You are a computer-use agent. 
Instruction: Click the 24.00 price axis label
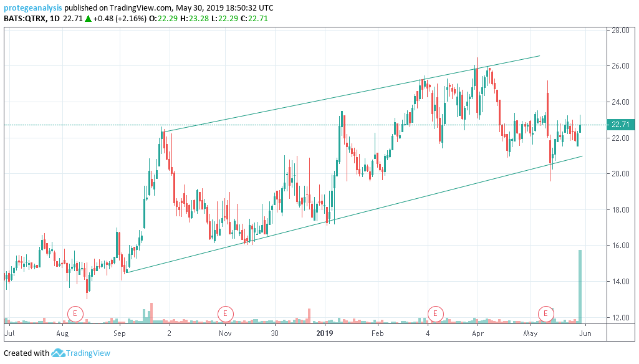(x=620, y=102)
